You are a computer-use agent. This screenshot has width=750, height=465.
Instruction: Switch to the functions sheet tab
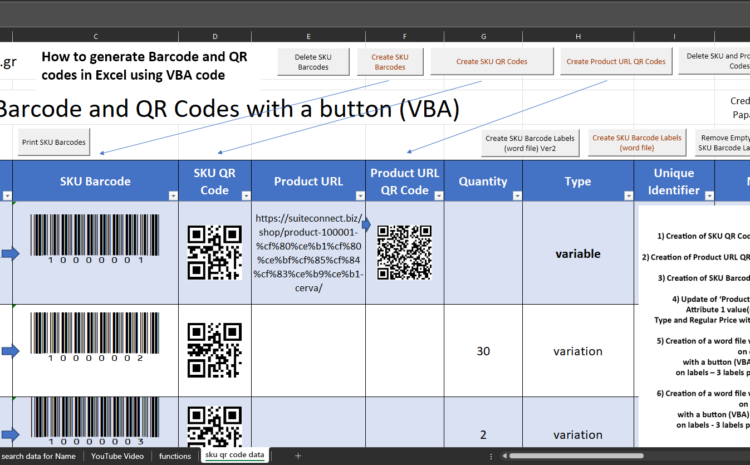[x=175, y=456]
